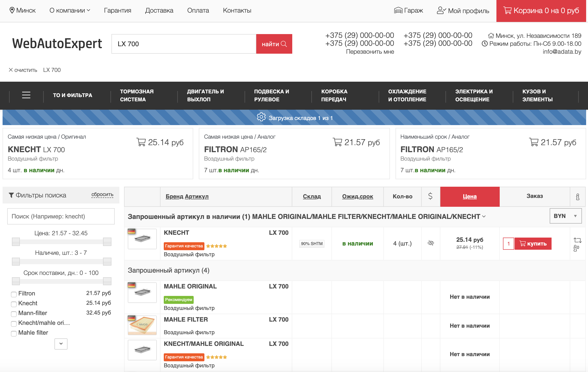Expand the brand filter list with the chevron button

click(x=61, y=344)
